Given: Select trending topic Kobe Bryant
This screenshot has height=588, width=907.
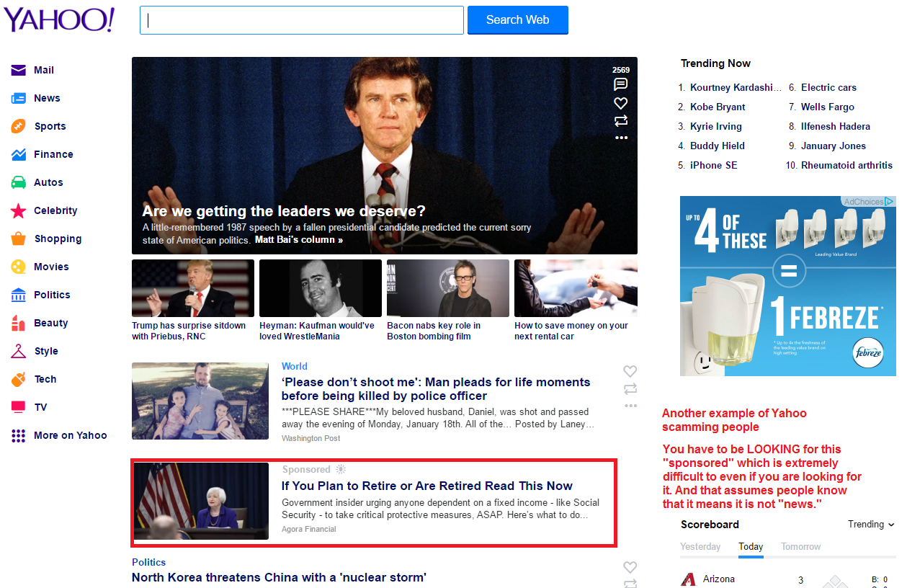Looking at the screenshot, I should point(718,107).
